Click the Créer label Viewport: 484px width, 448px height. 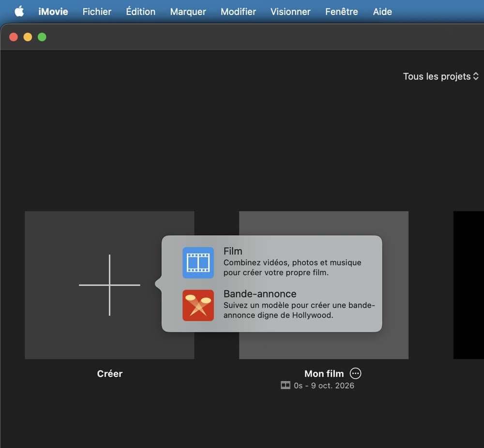click(x=110, y=373)
